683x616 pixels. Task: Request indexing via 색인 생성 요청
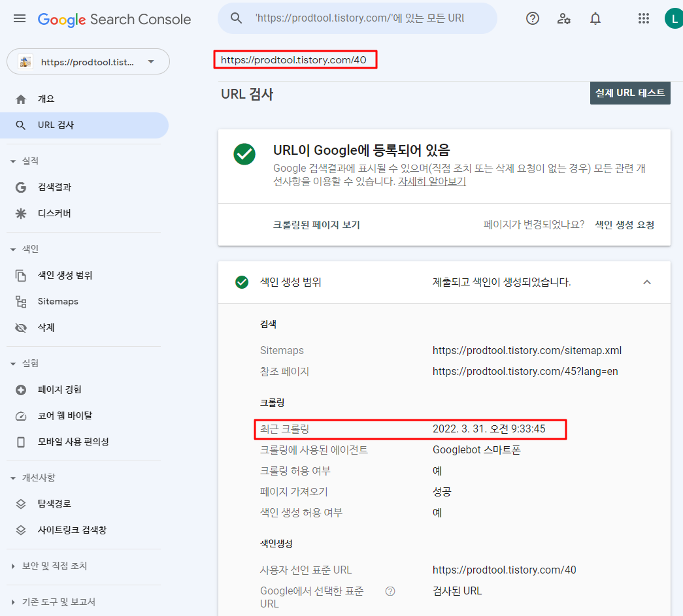coord(624,224)
